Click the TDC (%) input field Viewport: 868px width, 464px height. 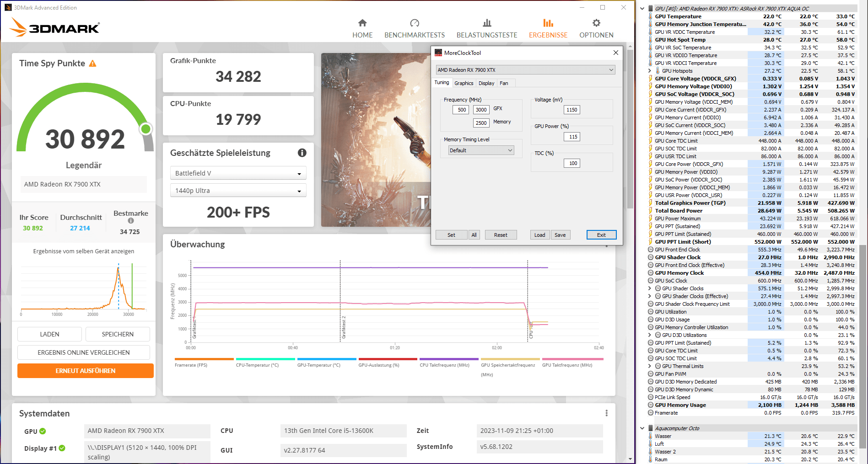pos(572,163)
